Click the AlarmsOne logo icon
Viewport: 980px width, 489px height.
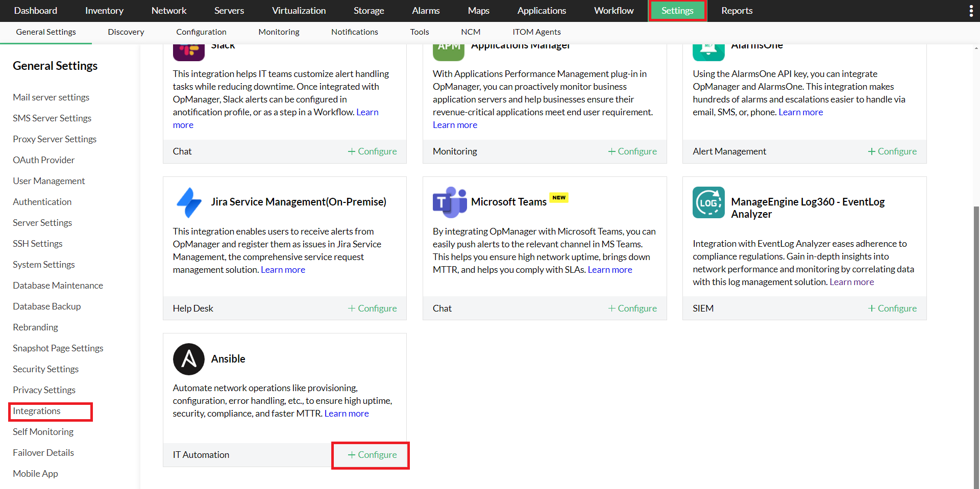coord(708,52)
